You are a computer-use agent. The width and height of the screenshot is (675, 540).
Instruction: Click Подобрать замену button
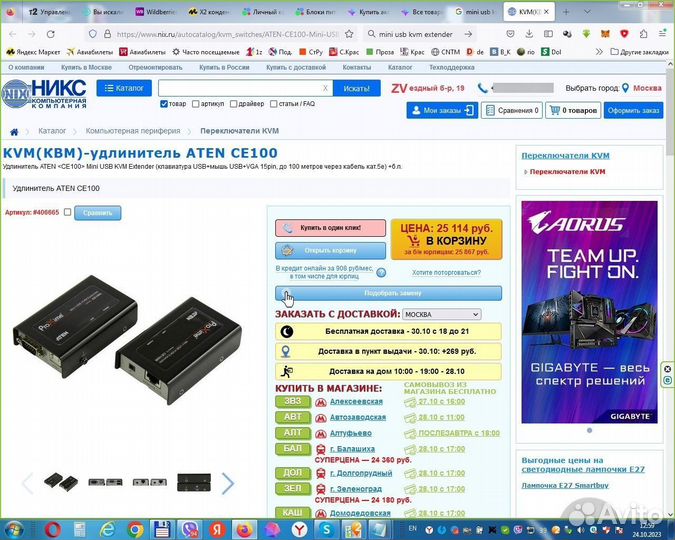[x=388, y=293]
